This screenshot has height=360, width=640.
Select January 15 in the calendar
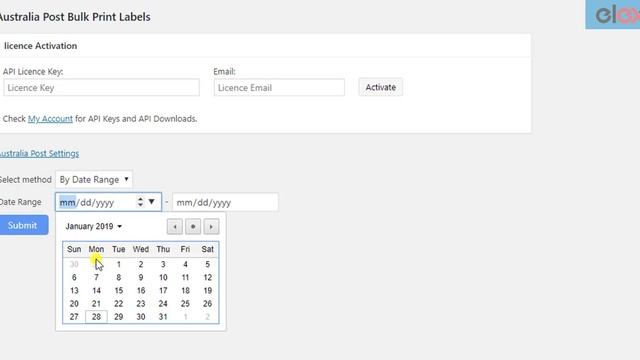(x=118, y=291)
